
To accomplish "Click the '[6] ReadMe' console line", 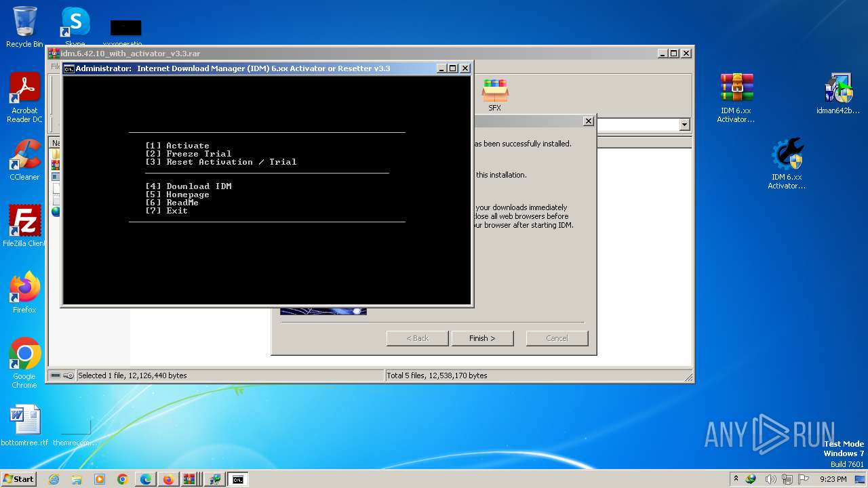I will (172, 203).
